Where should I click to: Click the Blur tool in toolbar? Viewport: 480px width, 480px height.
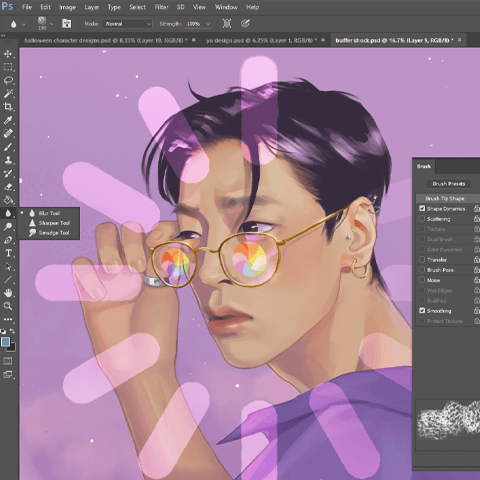[8, 213]
